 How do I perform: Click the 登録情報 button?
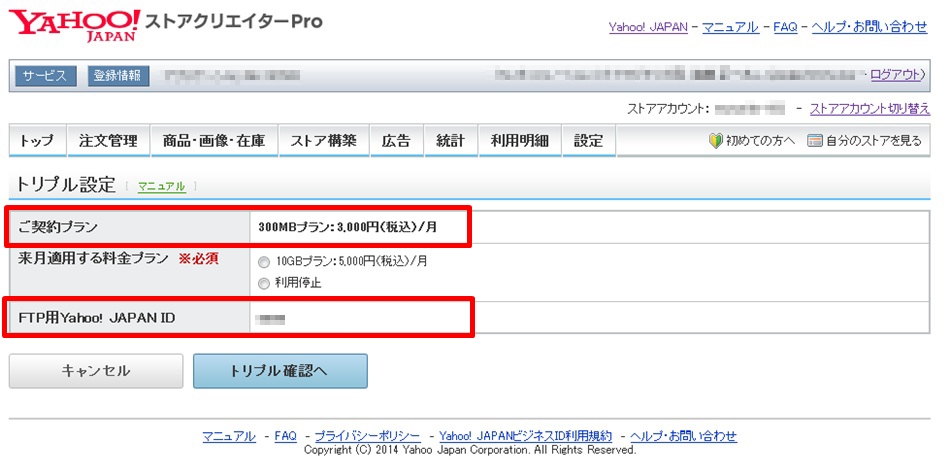[x=118, y=76]
